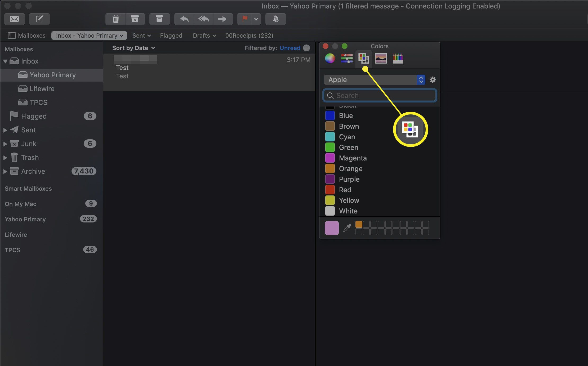Move message to Junk with toolbar button

(x=135, y=19)
